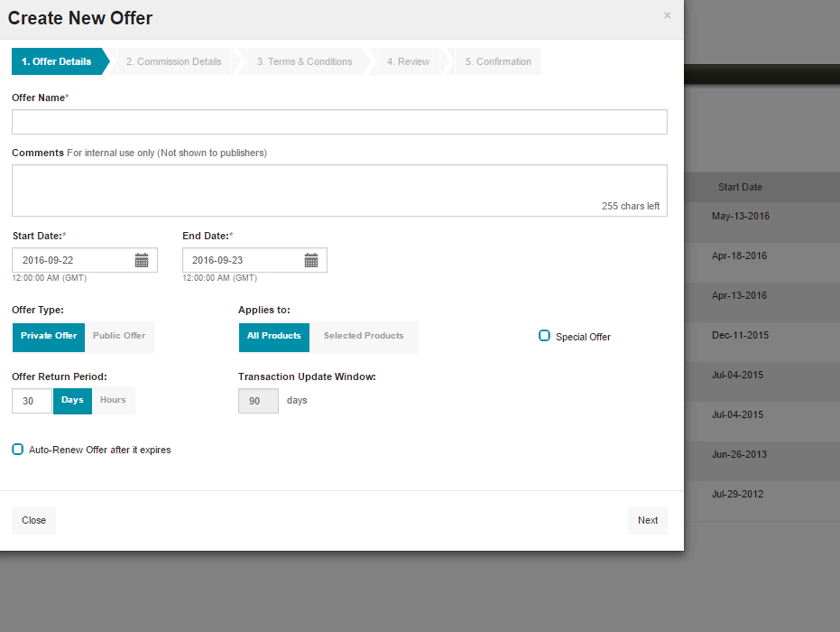Enable the Special Offer checkbox

click(544, 336)
